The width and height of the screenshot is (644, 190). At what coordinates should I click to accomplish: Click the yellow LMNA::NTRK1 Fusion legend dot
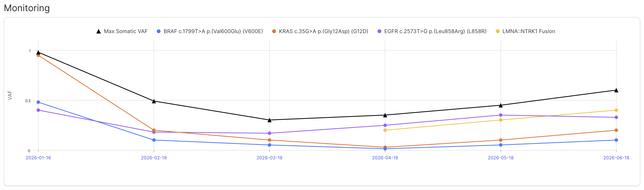[x=497, y=31]
